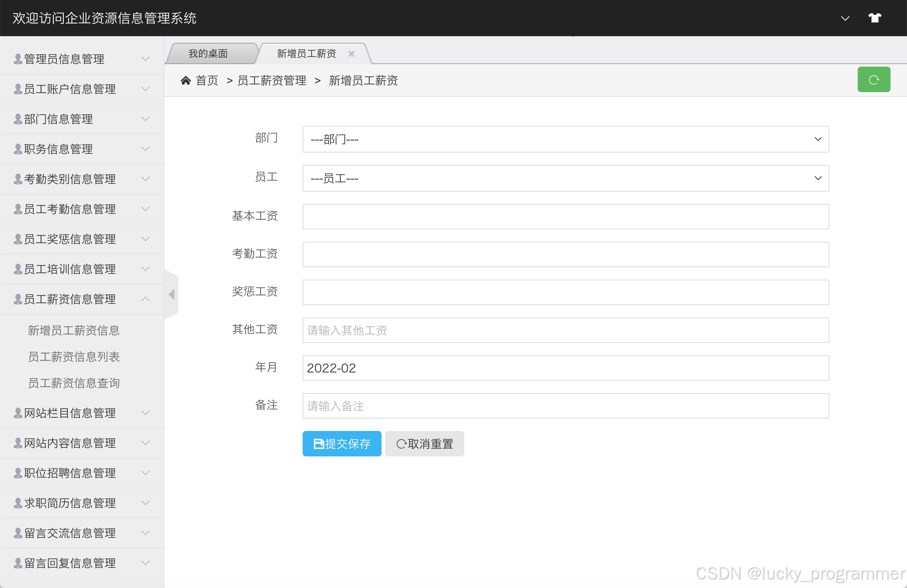Switch to the 我的桌面 tab
This screenshot has width=907, height=588.
click(208, 54)
